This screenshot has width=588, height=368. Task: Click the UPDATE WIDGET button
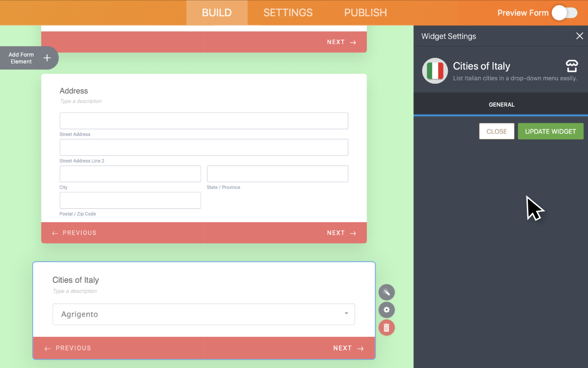550,131
